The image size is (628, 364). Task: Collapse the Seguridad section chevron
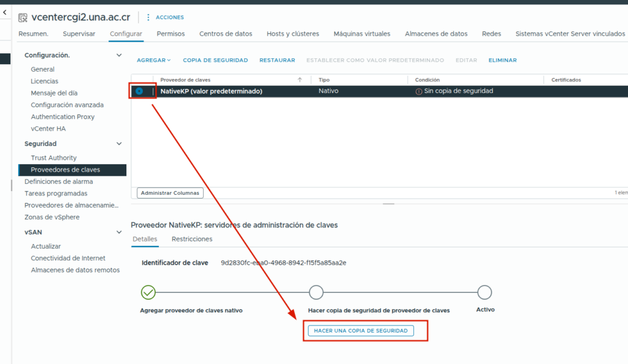click(x=119, y=143)
